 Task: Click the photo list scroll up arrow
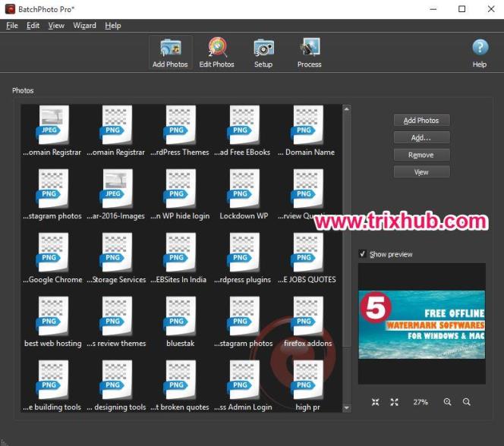(x=346, y=109)
